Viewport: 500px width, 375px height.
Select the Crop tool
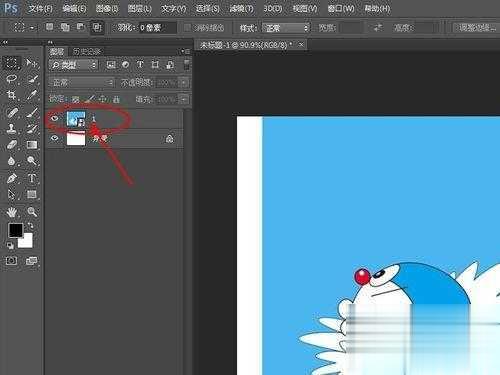tap(12, 95)
